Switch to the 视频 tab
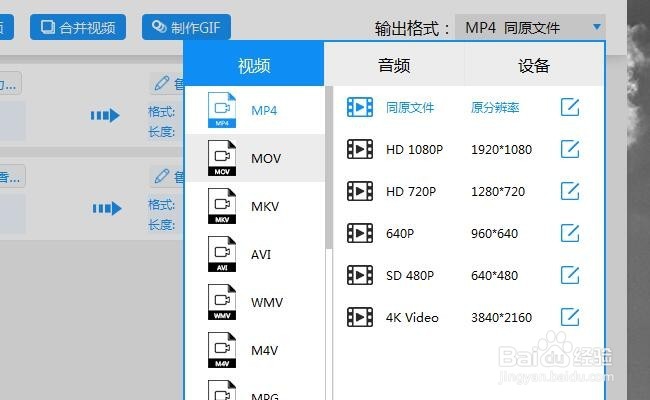The image size is (650, 400). (x=254, y=64)
